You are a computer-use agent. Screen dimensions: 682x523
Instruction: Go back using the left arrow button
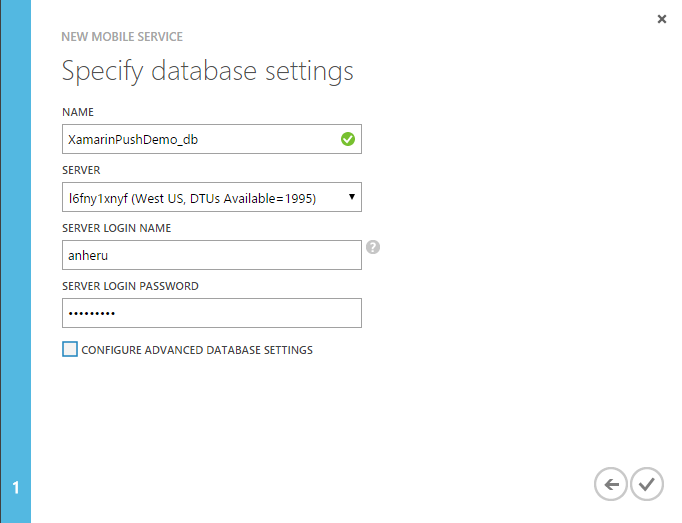tap(611, 484)
